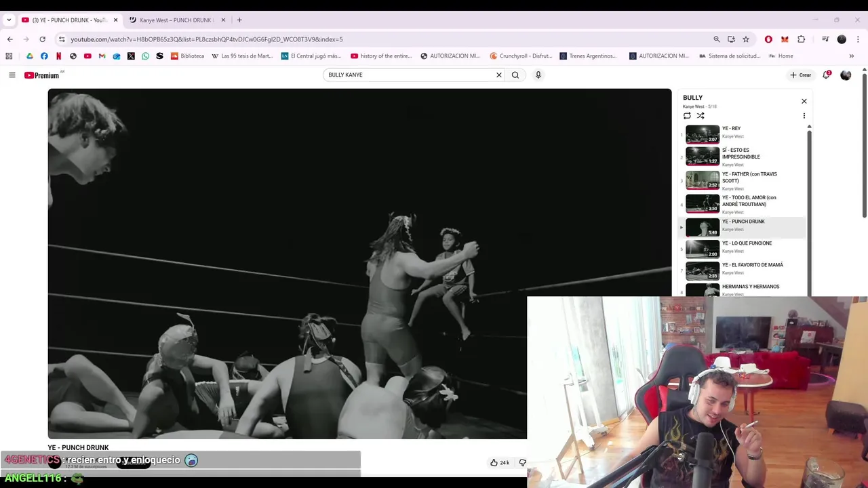
Task: Open WhatsApp bookmark
Action: (x=145, y=56)
